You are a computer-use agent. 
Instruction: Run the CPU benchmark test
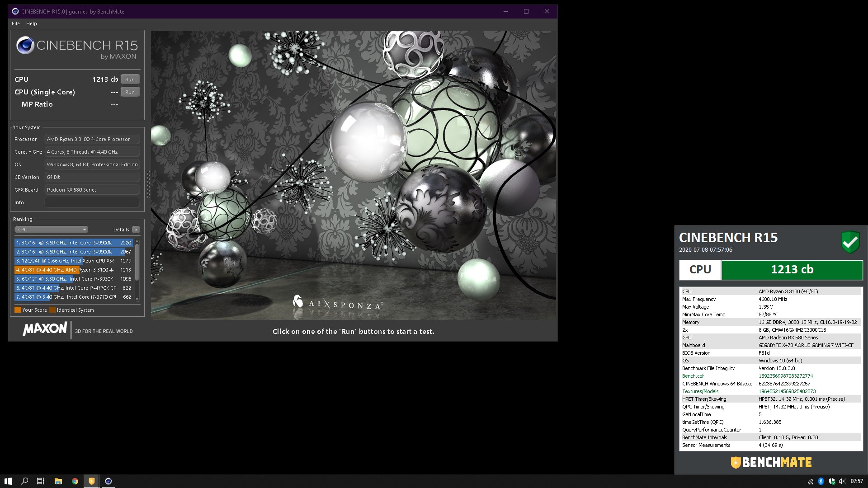tap(130, 80)
